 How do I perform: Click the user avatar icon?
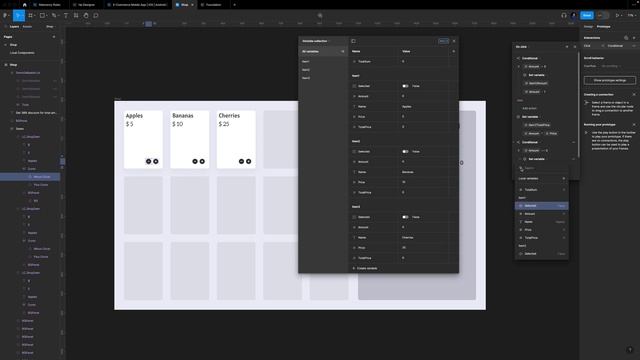573,16
